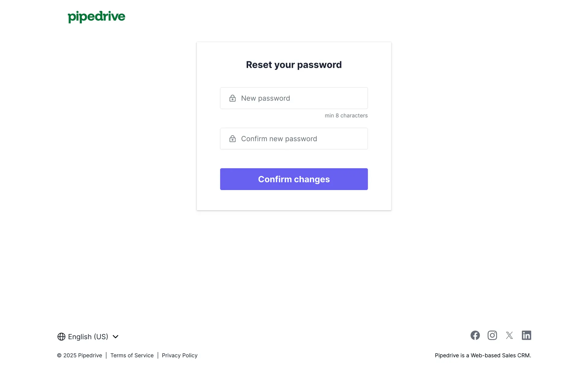Open Pipedrive's LinkedIn page
Screen dimensions: 588x368
(526, 335)
